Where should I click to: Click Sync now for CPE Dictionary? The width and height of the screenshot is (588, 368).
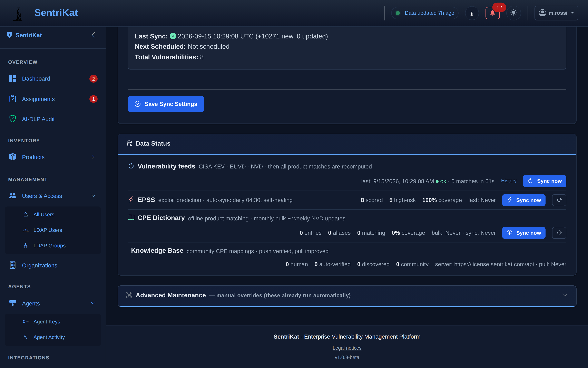(524, 233)
